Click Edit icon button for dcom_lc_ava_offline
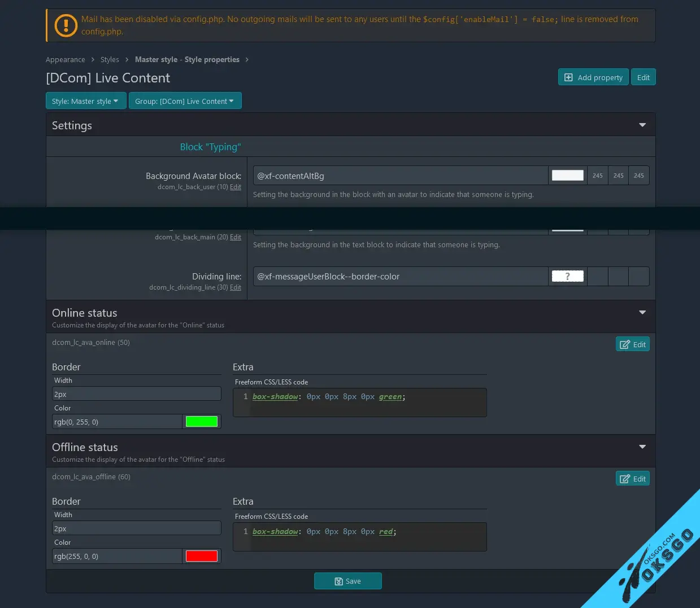This screenshot has height=608, width=700. 632,479
